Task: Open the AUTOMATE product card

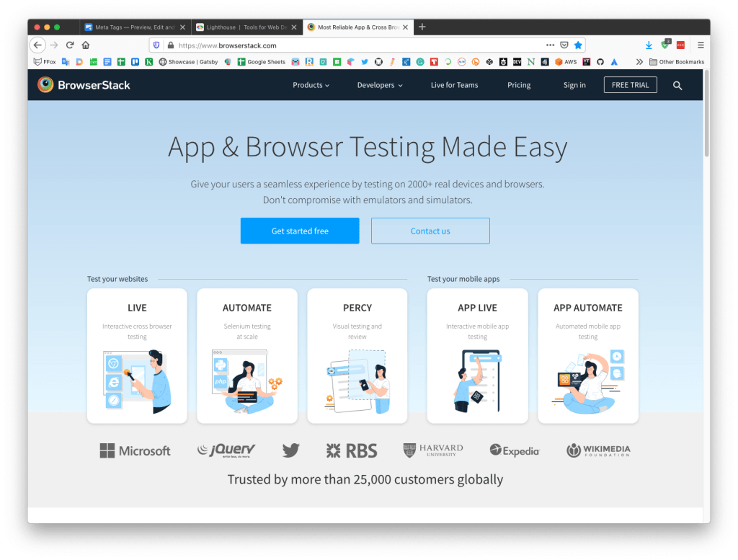Action: 247,356
